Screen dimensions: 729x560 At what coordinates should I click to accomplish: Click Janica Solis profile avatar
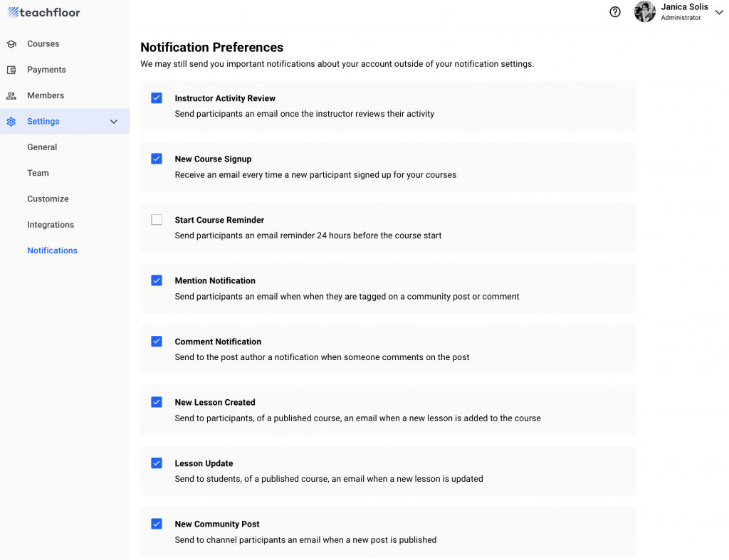(x=645, y=12)
